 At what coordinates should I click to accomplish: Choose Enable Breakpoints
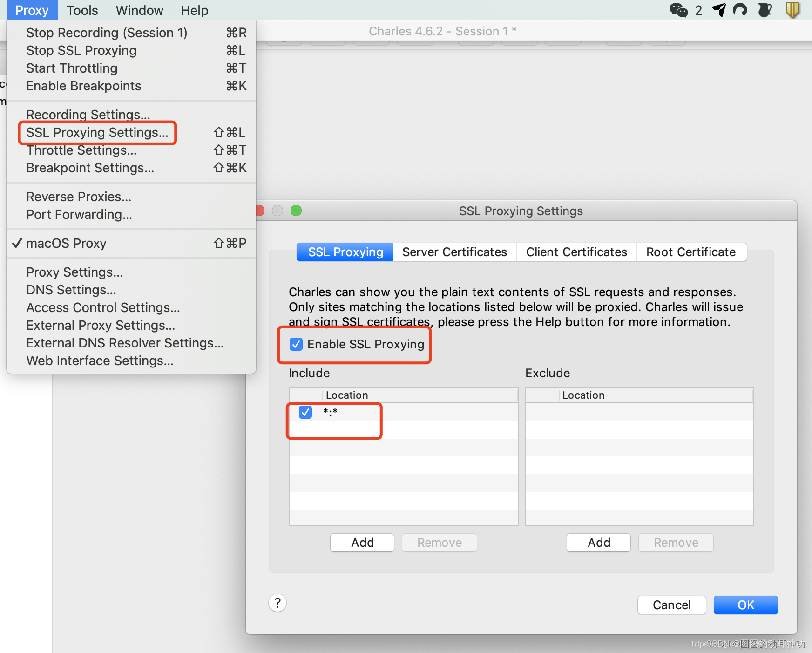[x=131, y=86]
